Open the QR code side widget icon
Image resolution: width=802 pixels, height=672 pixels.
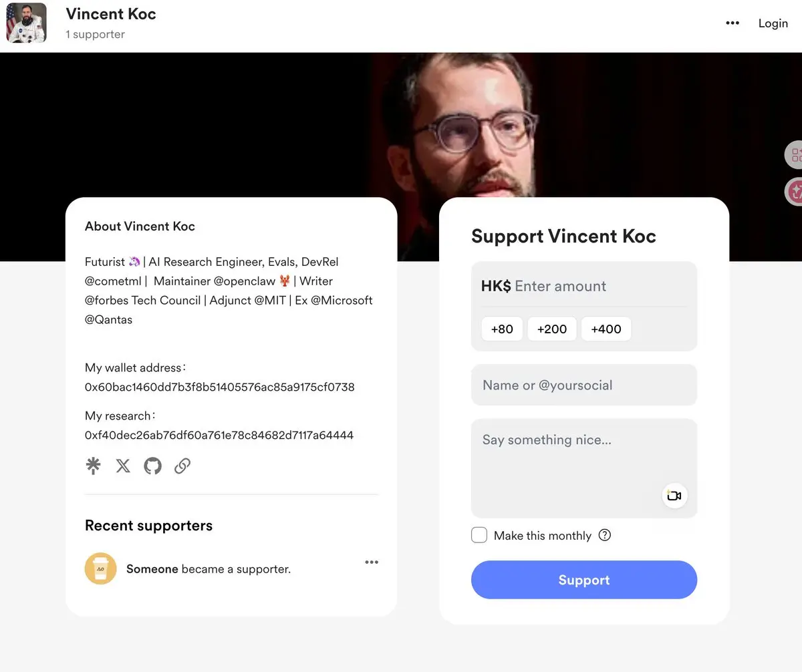(x=795, y=155)
